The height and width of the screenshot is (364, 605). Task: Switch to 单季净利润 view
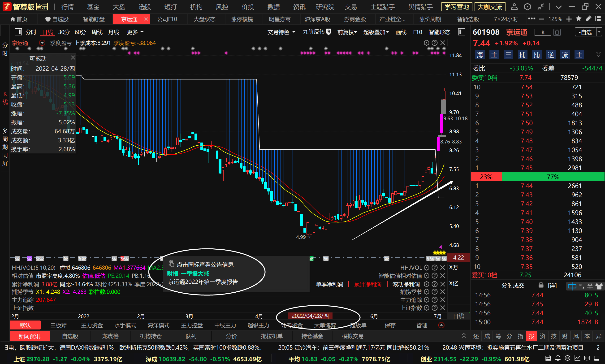click(x=329, y=284)
